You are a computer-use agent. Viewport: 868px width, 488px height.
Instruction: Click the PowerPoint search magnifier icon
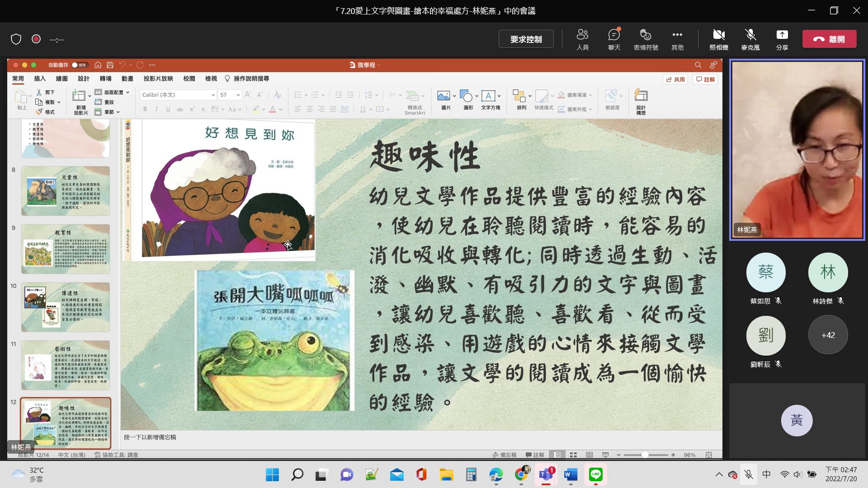698,65
